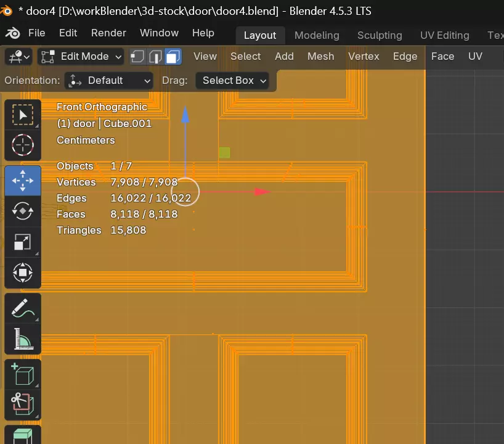Select the Measure tool
Image resolution: width=504 pixels, height=444 pixels.
point(23,339)
